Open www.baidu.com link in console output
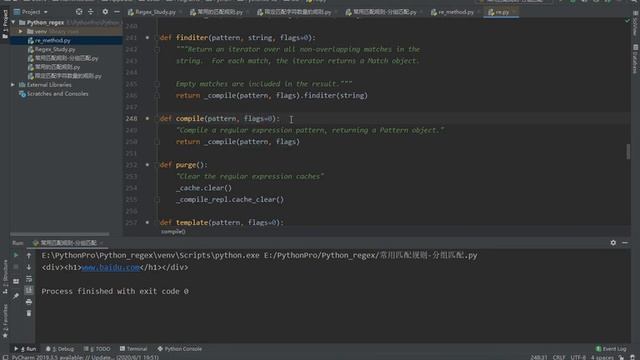This screenshot has width=640, height=360. pyautogui.click(x=111, y=268)
